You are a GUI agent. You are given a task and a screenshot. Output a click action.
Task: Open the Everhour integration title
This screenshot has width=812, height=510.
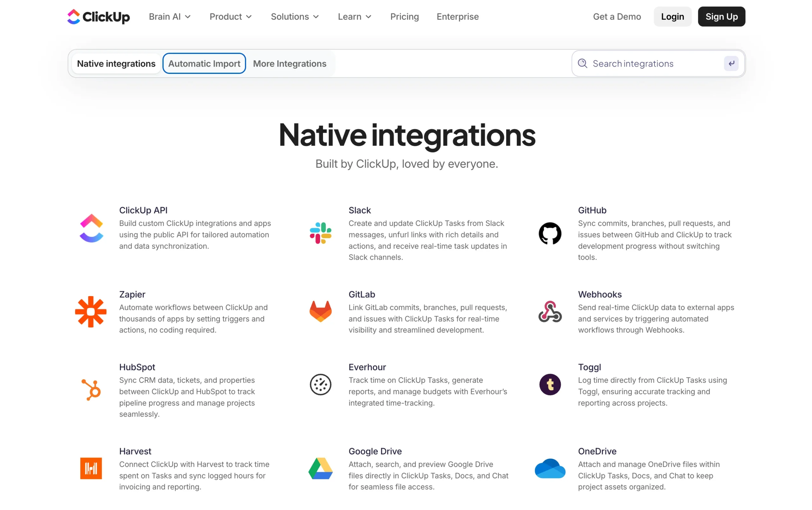[367, 367]
